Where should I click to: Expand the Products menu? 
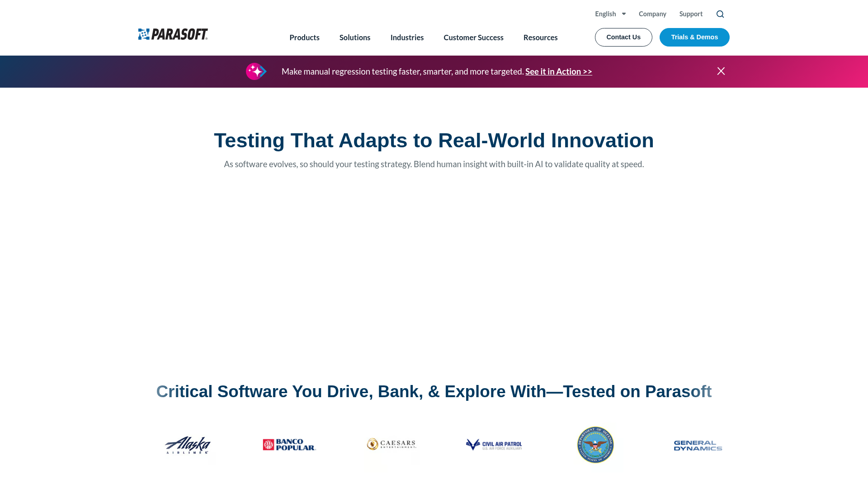pos(304,38)
